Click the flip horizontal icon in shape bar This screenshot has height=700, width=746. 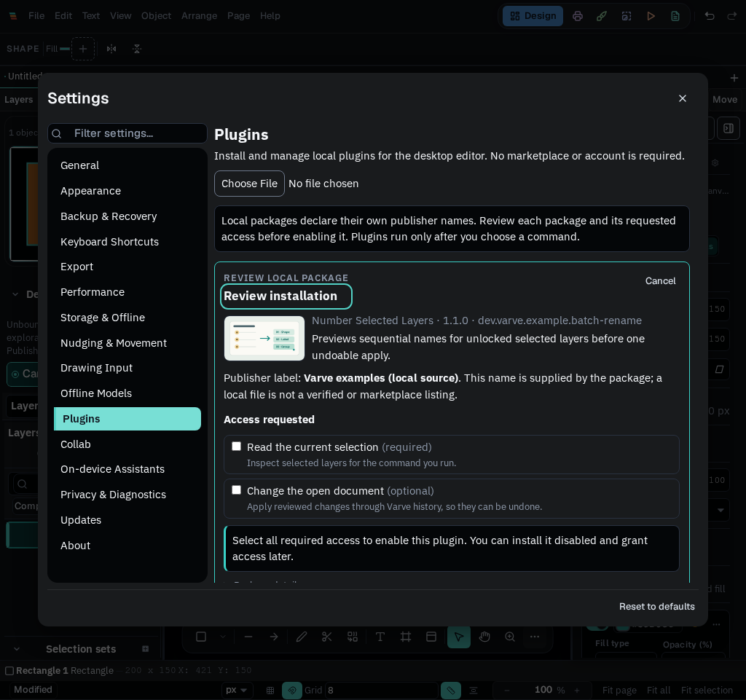[x=111, y=49]
